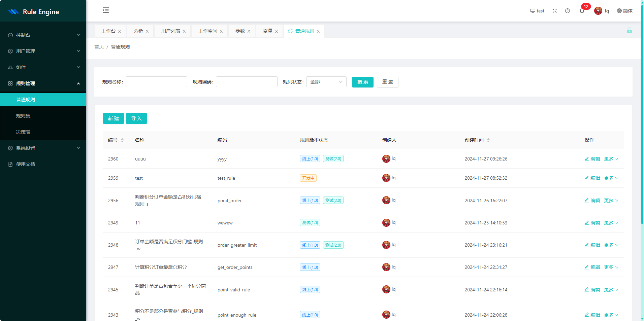The height and width of the screenshot is (321, 644).
Task: Open the 简体 language switcher
Action: 624,11
